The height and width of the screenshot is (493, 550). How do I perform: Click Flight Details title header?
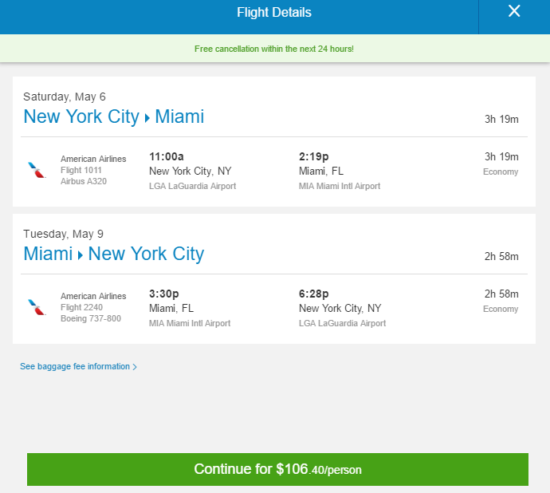(x=274, y=13)
